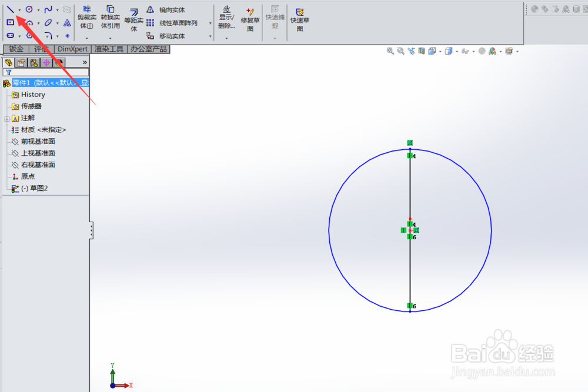Select the Spline sketch tool

coord(48,9)
